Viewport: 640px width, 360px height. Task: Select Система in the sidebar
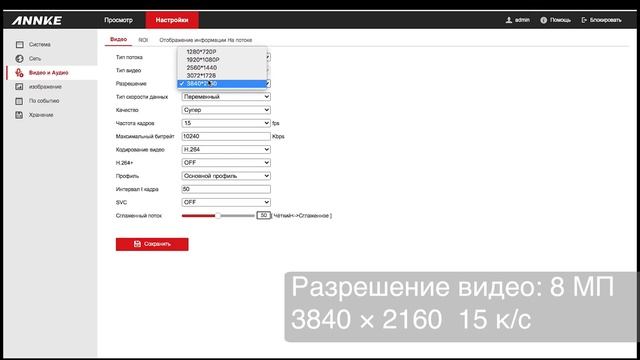click(x=40, y=44)
